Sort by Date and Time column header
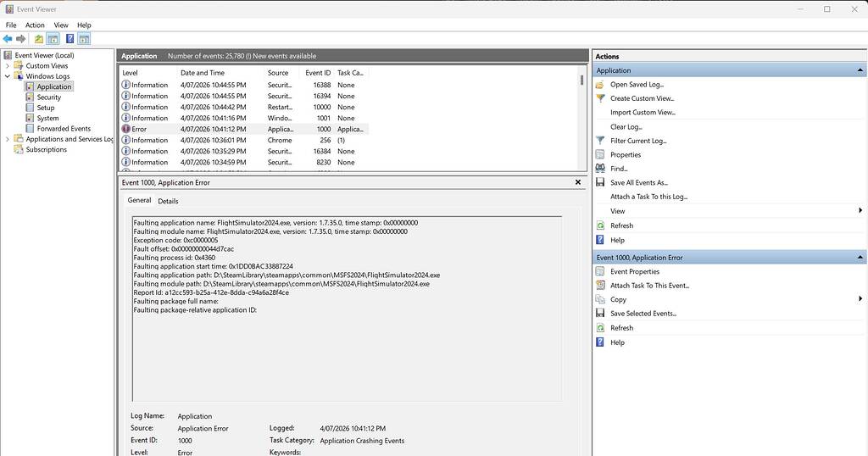Screen dimensions: 868x456 pyautogui.click(x=220, y=73)
